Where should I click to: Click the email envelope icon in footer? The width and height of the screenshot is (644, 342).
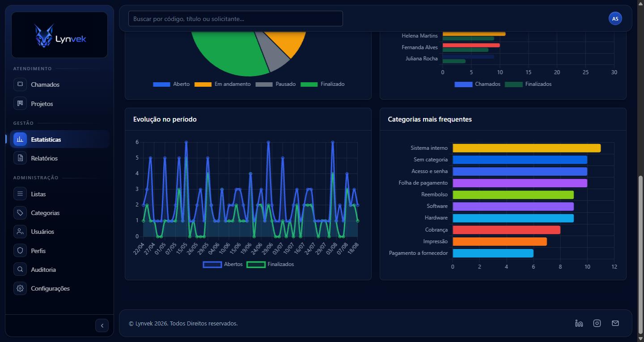tap(615, 323)
